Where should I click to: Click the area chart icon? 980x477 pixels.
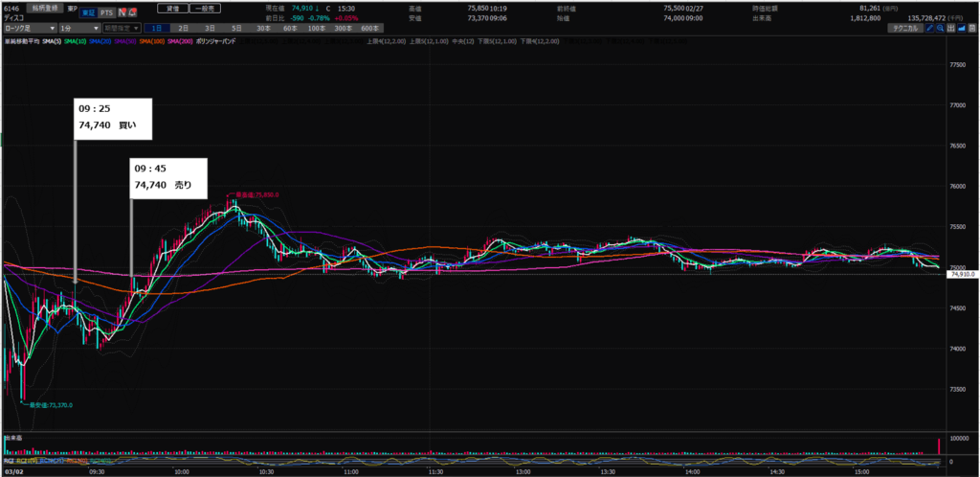pos(962,29)
